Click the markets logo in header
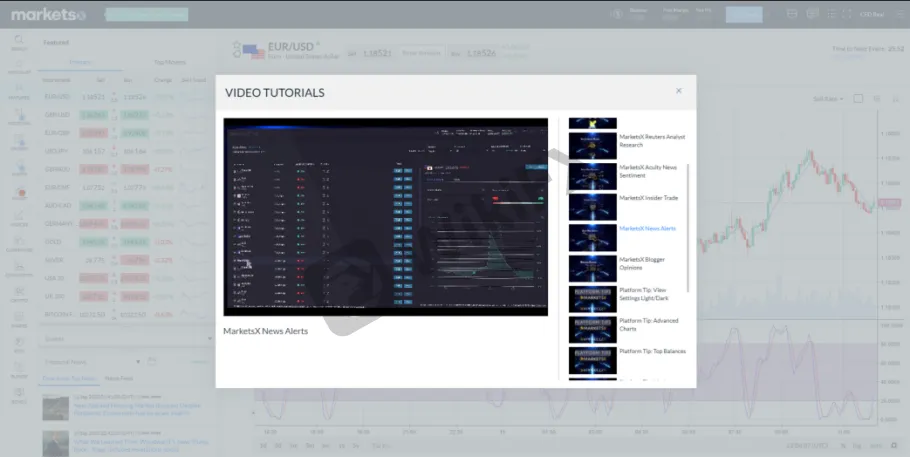This screenshot has height=458, width=910. tap(49, 15)
